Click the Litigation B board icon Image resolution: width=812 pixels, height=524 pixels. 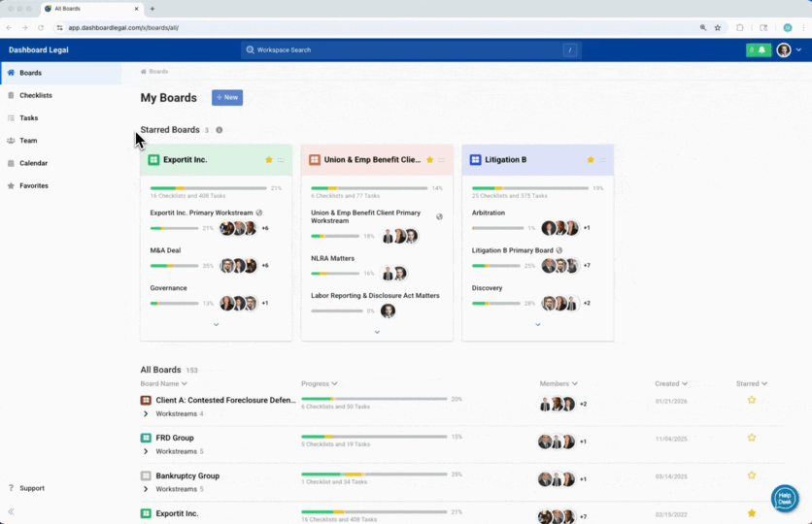click(475, 160)
